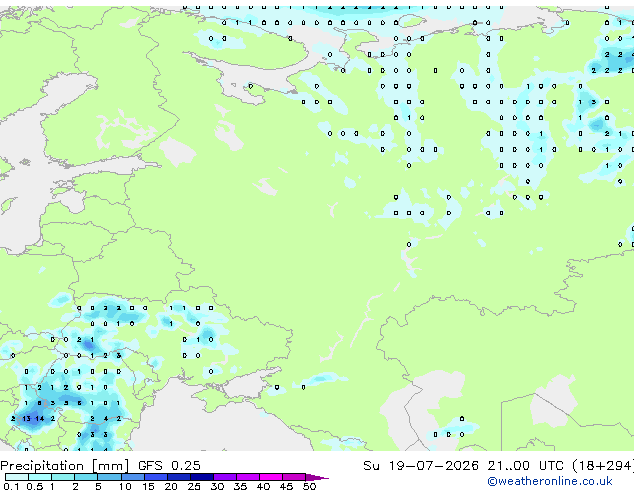Click the 'GFS 0.25' model label

169,466
